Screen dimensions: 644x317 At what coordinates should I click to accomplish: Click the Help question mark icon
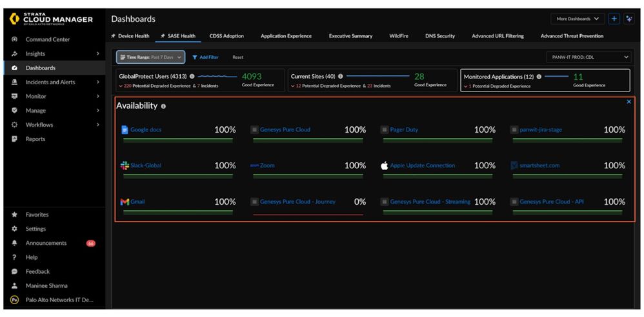(x=14, y=257)
